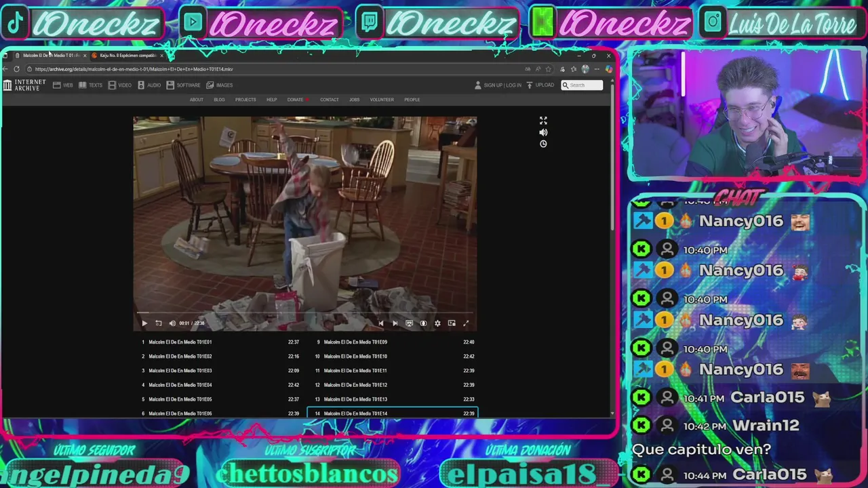The height and width of the screenshot is (488, 868).
Task: Select playlist item Malcolm El De En Medio T01E03
Action: pos(220,371)
